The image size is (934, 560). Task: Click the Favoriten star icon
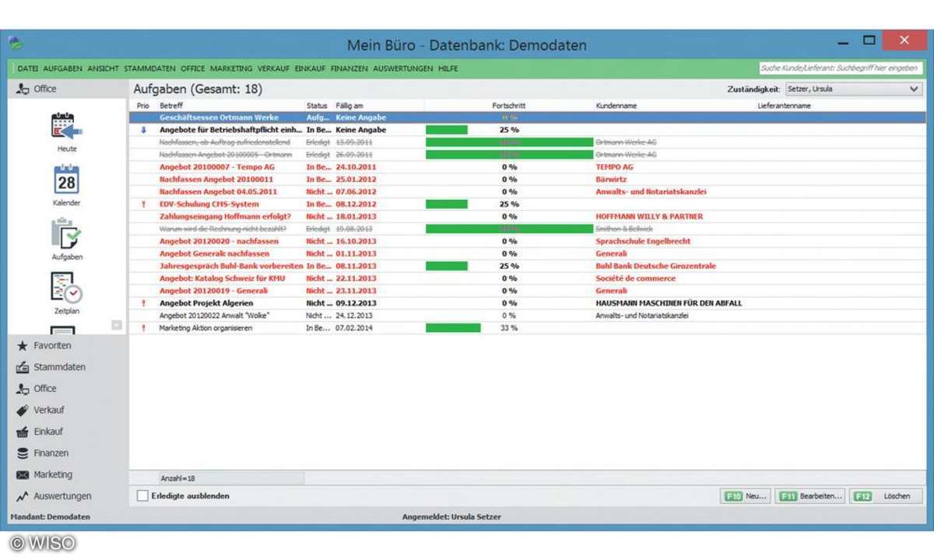click(x=23, y=345)
